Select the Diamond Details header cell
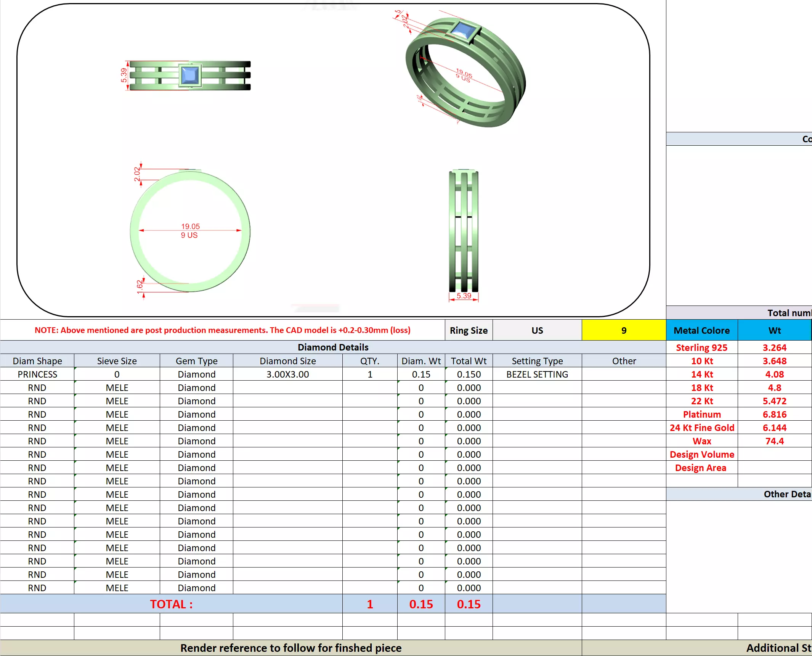Image resolution: width=812 pixels, height=656 pixels. [x=333, y=347]
